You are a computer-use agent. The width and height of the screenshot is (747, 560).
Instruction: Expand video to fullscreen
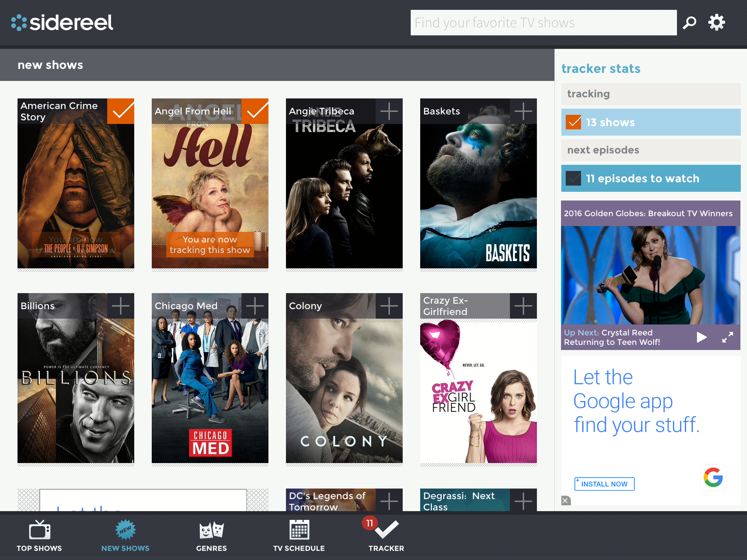[728, 337]
